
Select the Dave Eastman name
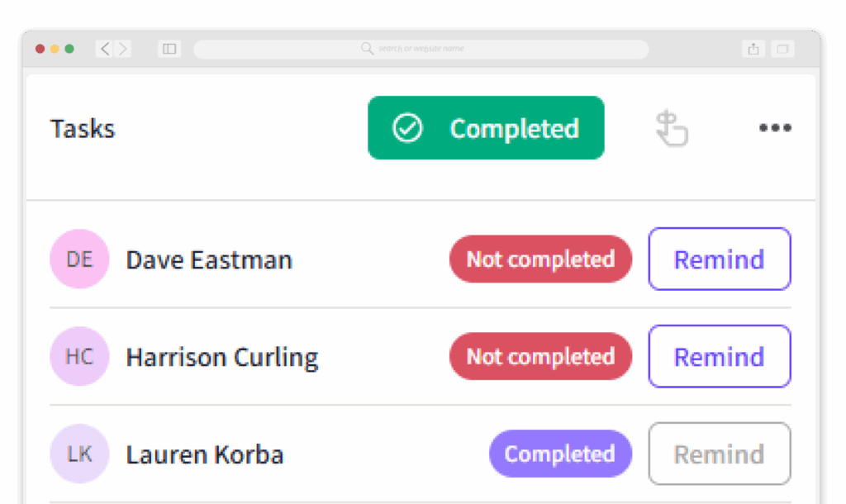(209, 260)
